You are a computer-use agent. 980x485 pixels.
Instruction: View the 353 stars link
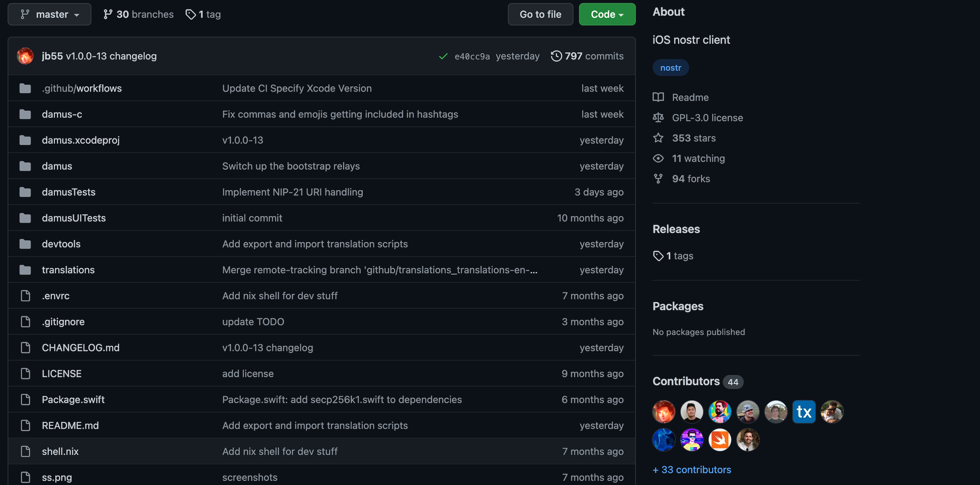[x=684, y=138]
